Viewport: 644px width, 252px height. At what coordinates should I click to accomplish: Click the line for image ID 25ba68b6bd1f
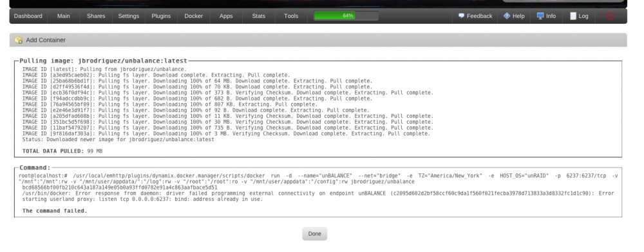(x=197, y=81)
